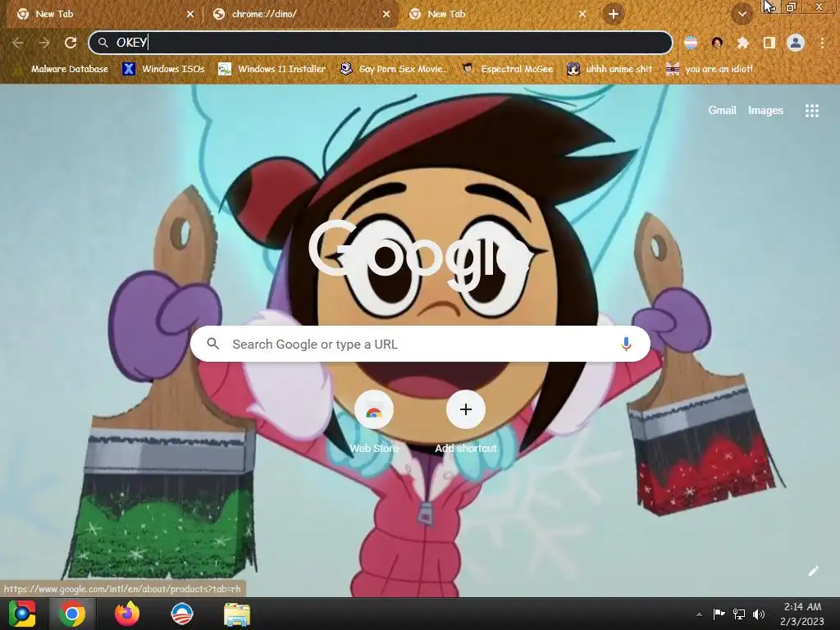Close the chrome://dino/ tab
840x630 pixels.
[386, 14]
